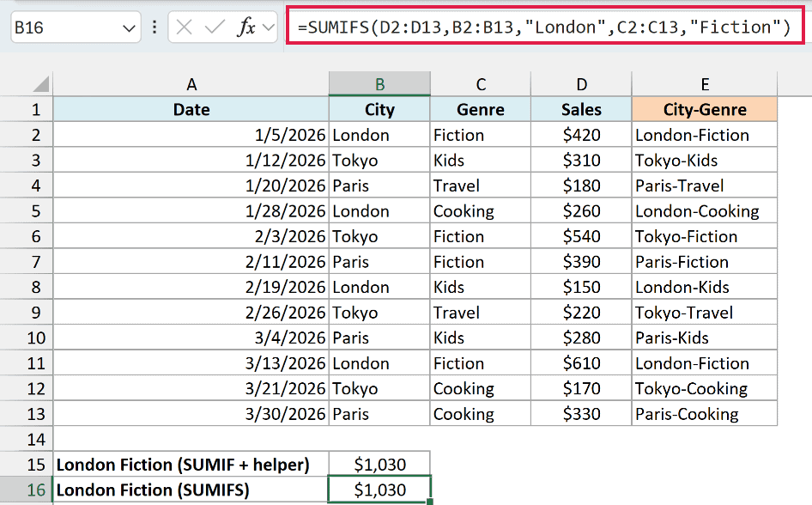
Task: Click the three-dot formula bar handle
Action: pyautogui.click(x=155, y=27)
